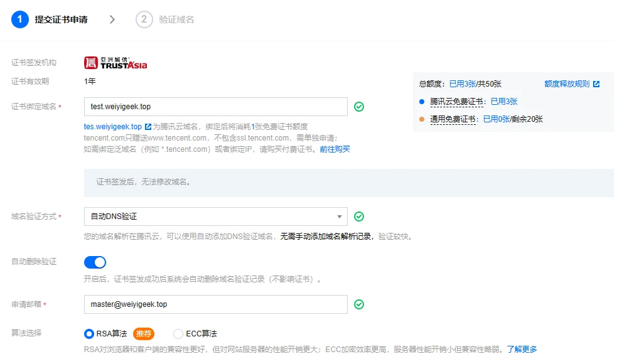Select the RSA算法 radio button
This screenshot has height=364, width=617.
(x=89, y=334)
